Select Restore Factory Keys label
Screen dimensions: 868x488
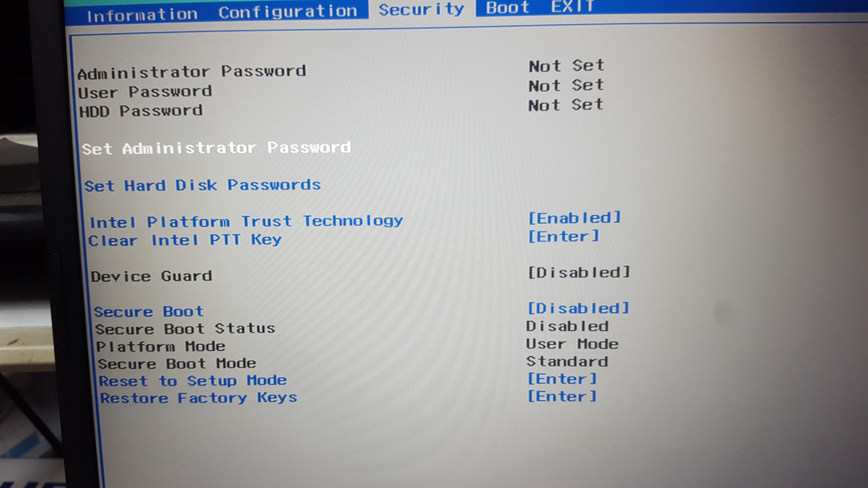point(198,398)
